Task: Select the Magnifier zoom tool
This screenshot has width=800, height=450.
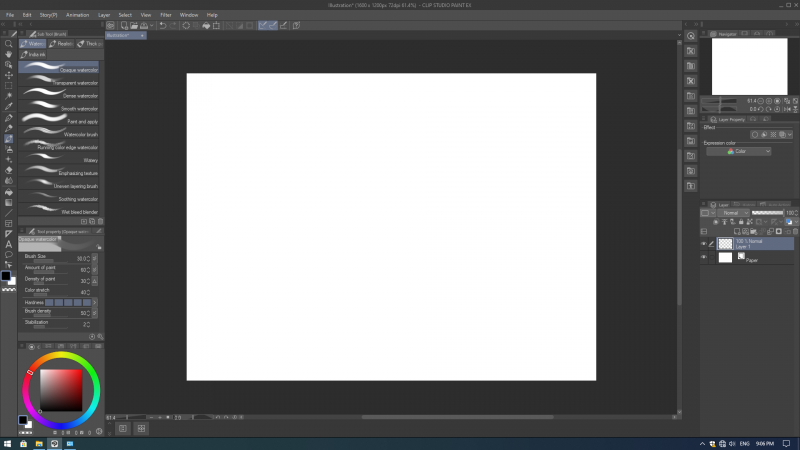Action: [9, 44]
